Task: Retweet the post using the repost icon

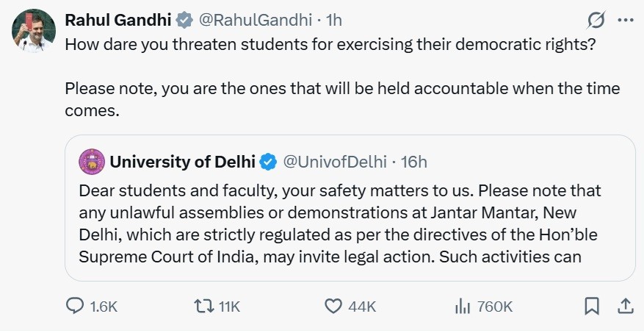Action: click(x=205, y=307)
